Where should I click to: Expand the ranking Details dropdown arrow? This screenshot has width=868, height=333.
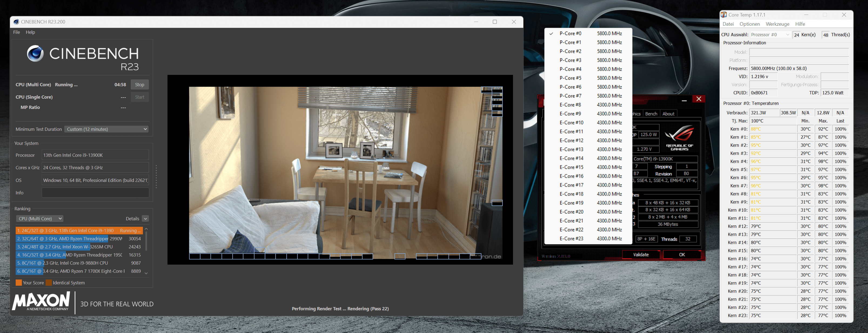tap(145, 219)
